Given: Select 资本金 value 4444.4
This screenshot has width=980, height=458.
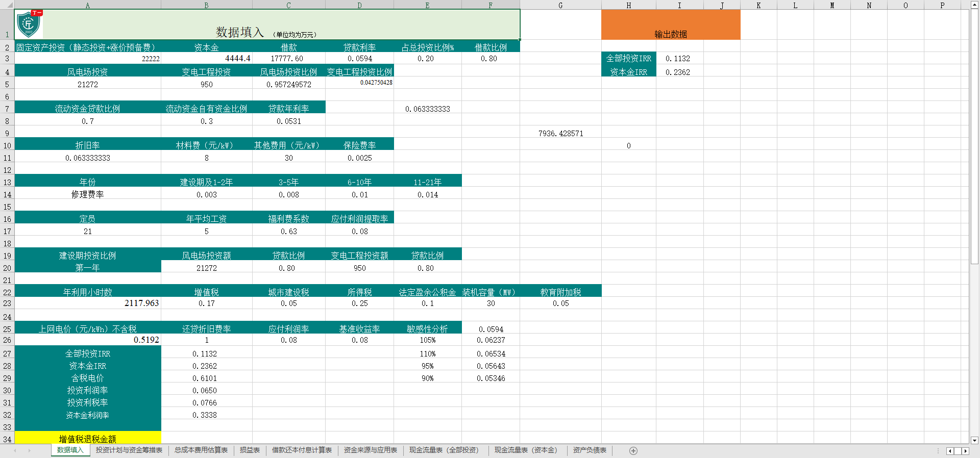Looking at the screenshot, I should 206,58.
